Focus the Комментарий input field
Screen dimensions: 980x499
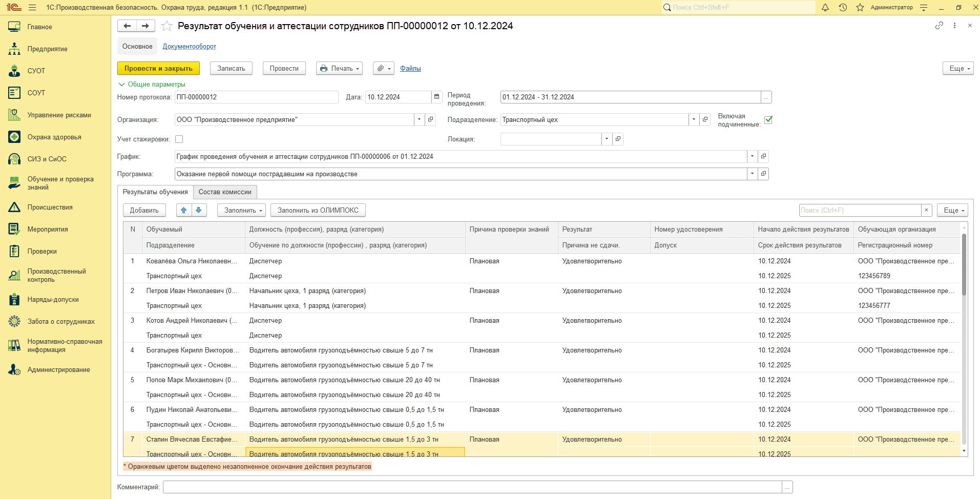tap(472, 487)
